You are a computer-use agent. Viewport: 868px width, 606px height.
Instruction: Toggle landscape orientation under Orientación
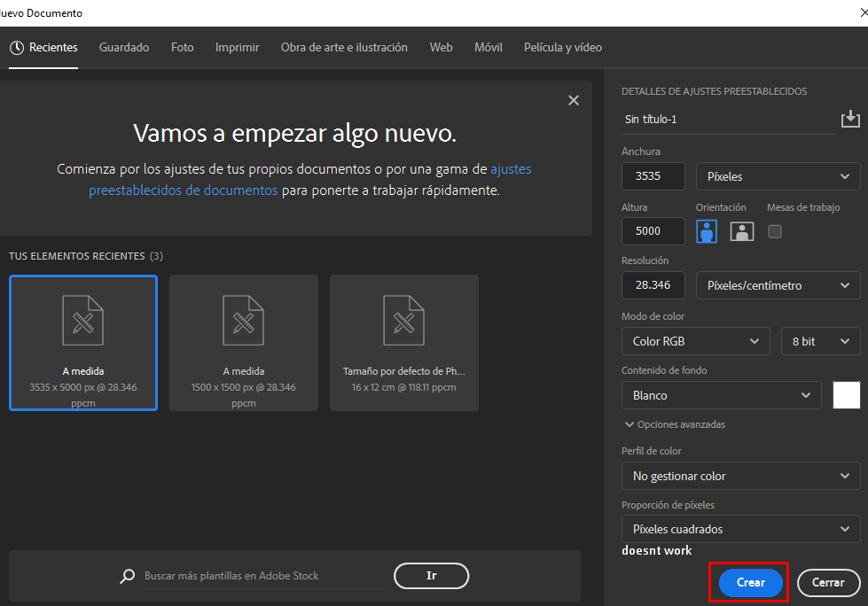(x=743, y=230)
